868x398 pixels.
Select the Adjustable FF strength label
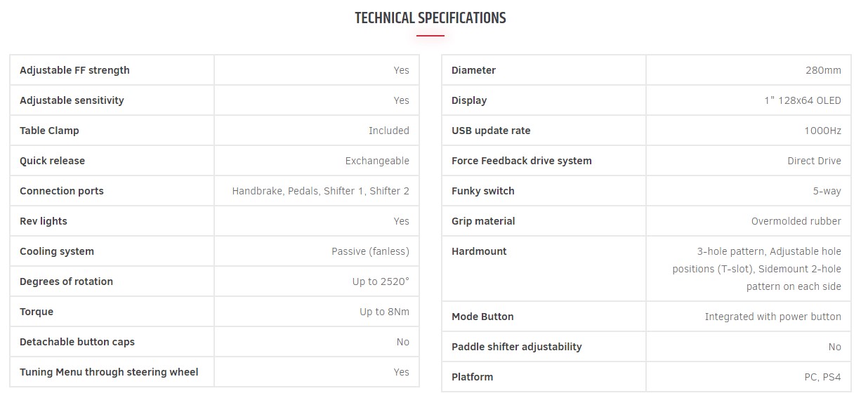74,70
